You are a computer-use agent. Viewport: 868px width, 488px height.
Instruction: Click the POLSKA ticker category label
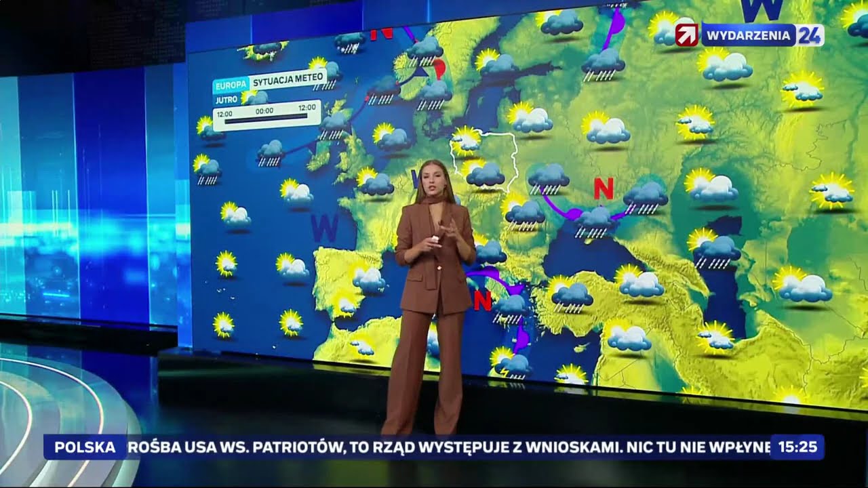point(85,447)
